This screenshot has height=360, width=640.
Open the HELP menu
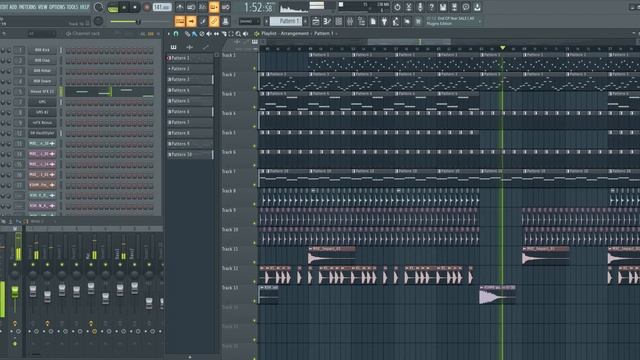[84, 7]
